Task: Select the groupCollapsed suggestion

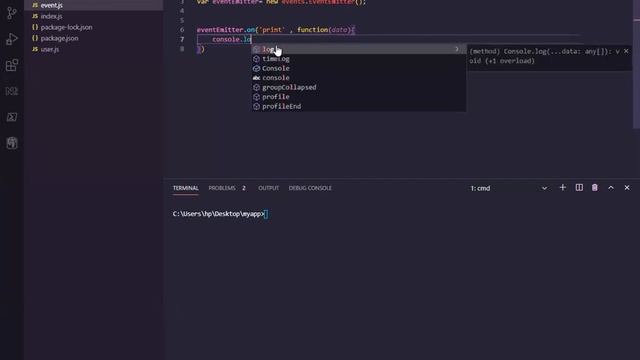Action: (358, 87)
